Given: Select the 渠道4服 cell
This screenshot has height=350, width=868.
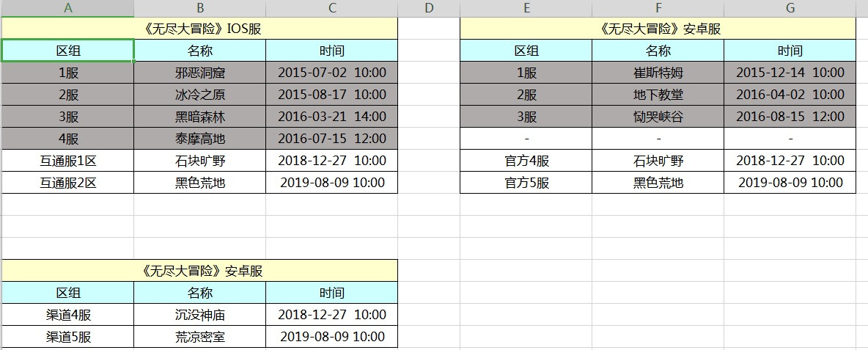Looking at the screenshot, I should (x=67, y=315).
